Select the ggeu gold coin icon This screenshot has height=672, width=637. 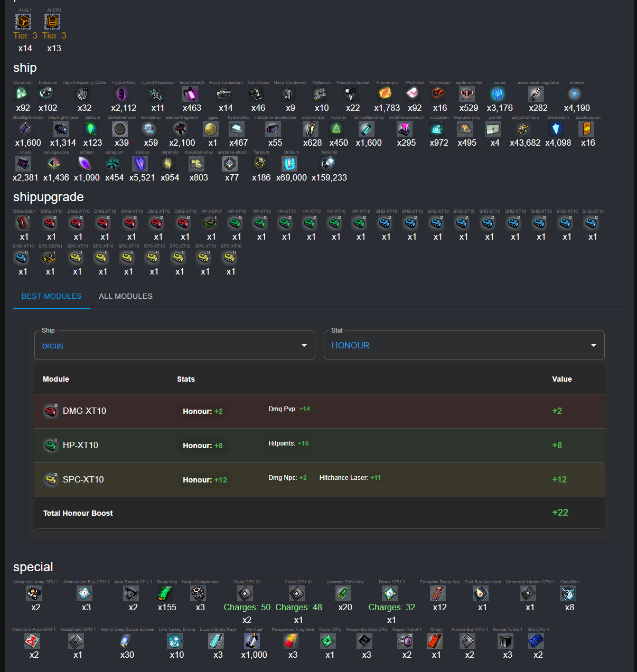[x=211, y=129]
